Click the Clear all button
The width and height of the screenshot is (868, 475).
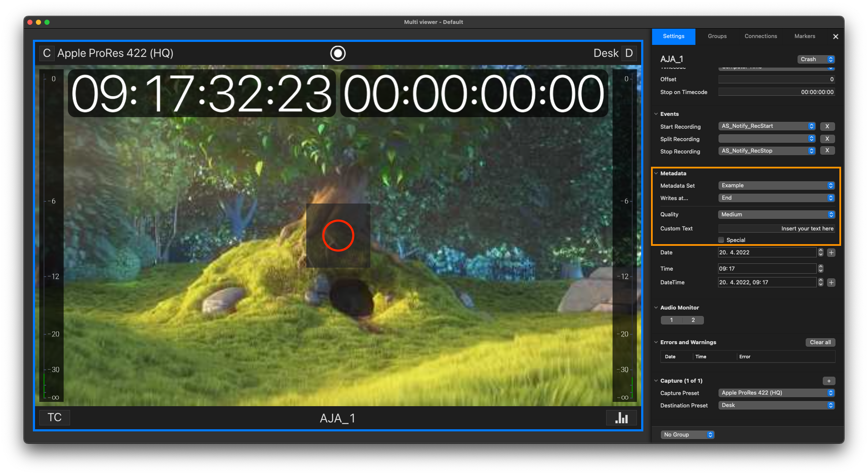pyautogui.click(x=820, y=342)
